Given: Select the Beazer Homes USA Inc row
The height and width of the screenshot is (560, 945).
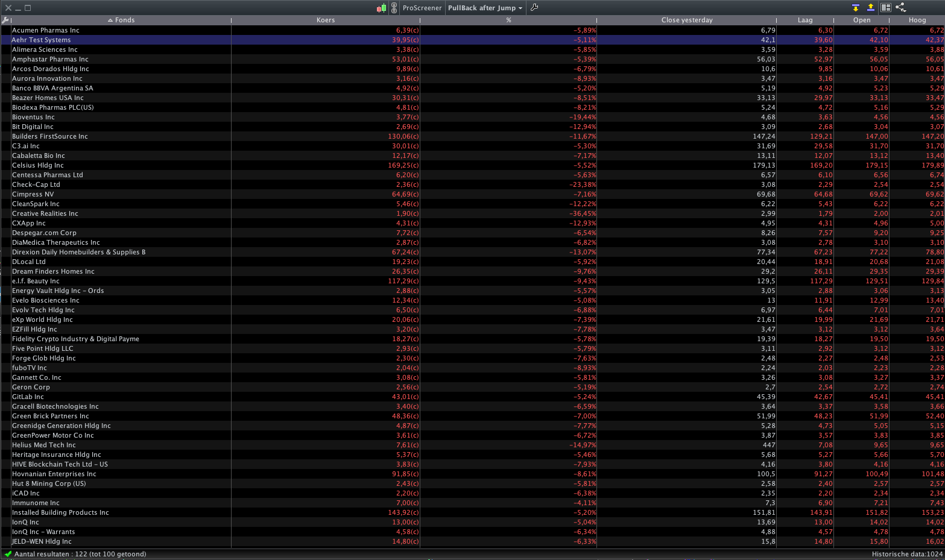Looking at the screenshot, I should (472, 98).
